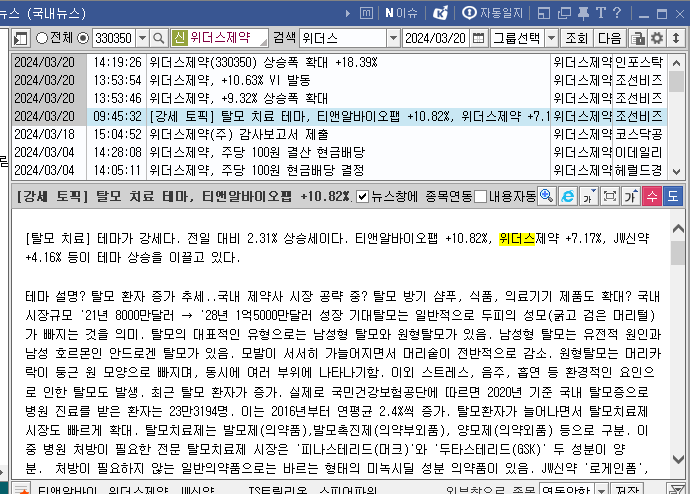Viewport: 690px width, 494px height.
Task: Click the news list scroll down arrow
Action: point(676,172)
